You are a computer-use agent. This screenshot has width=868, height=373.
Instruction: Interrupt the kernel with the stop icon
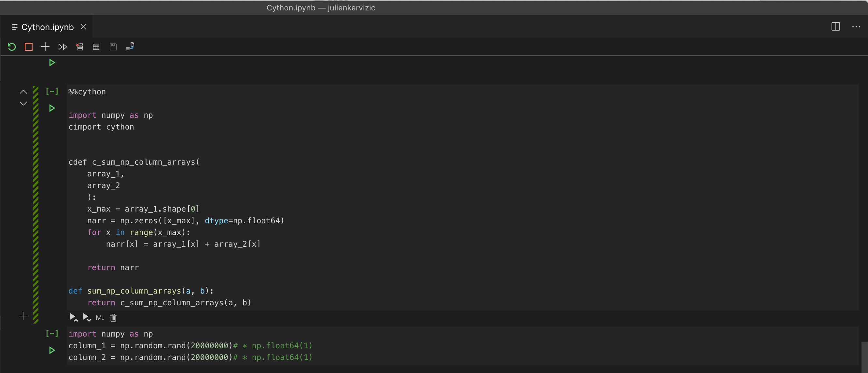(x=29, y=47)
